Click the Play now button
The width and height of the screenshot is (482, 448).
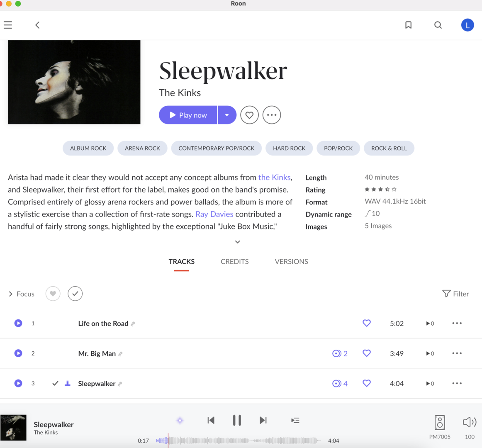tap(188, 115)
